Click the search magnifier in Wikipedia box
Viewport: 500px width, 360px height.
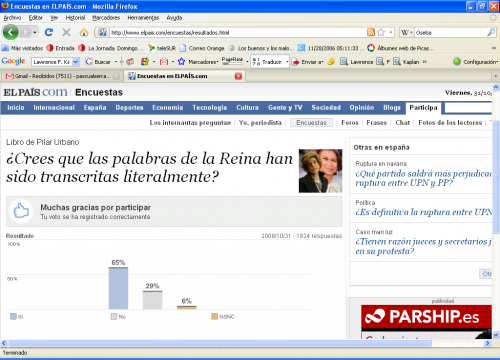491,32
